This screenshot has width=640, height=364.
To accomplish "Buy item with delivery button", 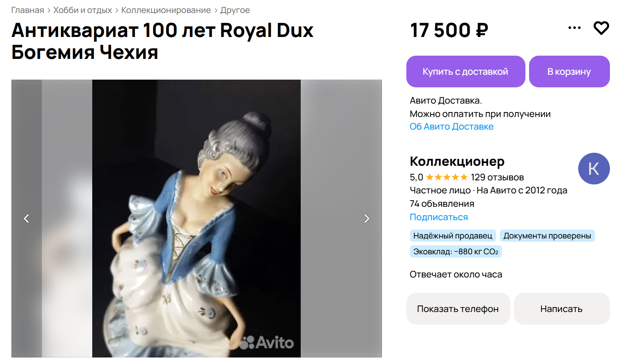I will tap(466, 71).
